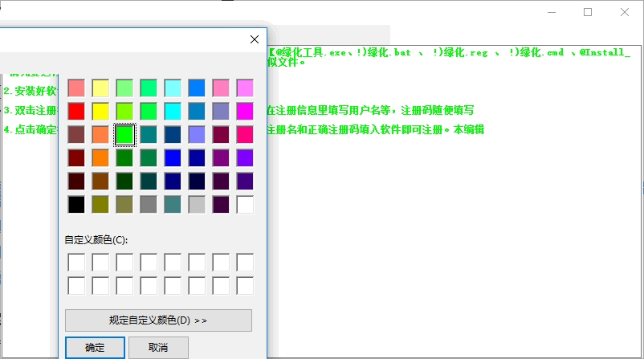Choose the teal swatch in third row
644x359 pixels.
tap(149, 134)
